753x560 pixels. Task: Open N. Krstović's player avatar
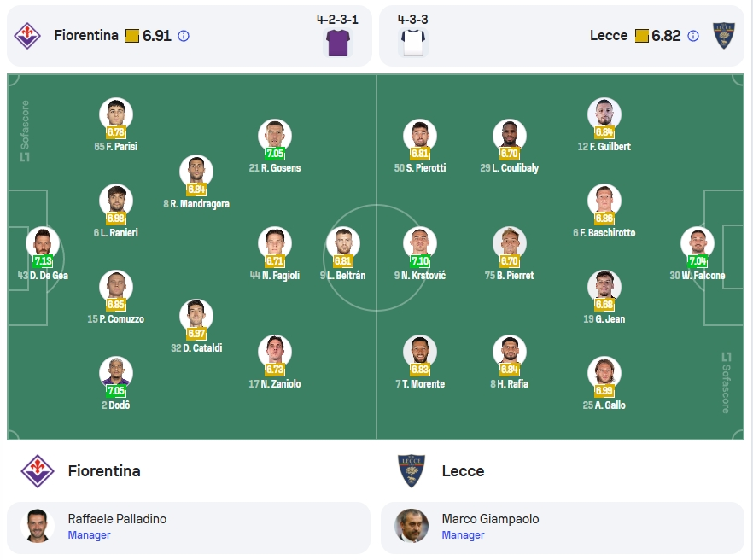pos(420,242)
